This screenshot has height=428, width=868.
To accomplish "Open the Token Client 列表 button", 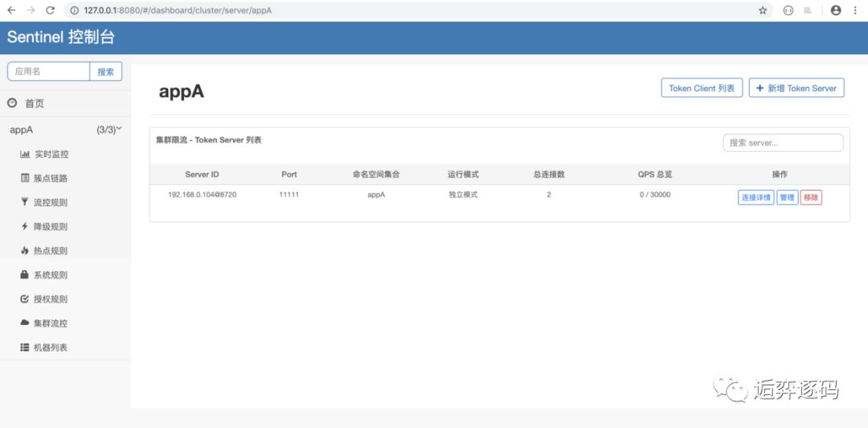I will 702,88.
